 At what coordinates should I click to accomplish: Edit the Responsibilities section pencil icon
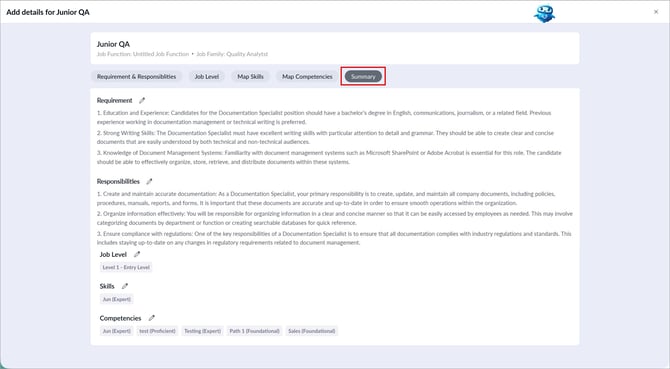[x=149, y=182]
